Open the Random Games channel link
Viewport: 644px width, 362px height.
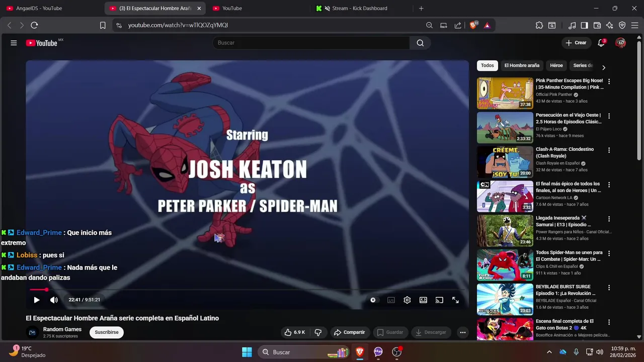(x=62, y=329)
